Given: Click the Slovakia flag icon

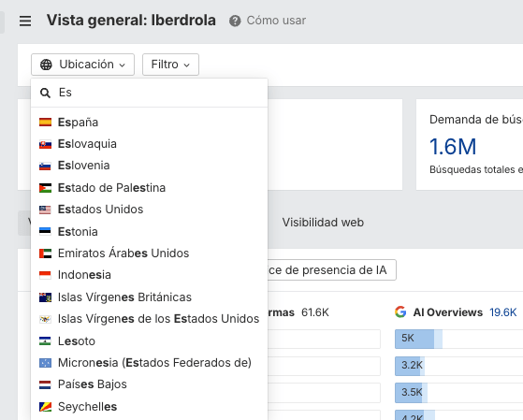Looking at the screenshot, I should pyautogui.click(x=45, y=144).
